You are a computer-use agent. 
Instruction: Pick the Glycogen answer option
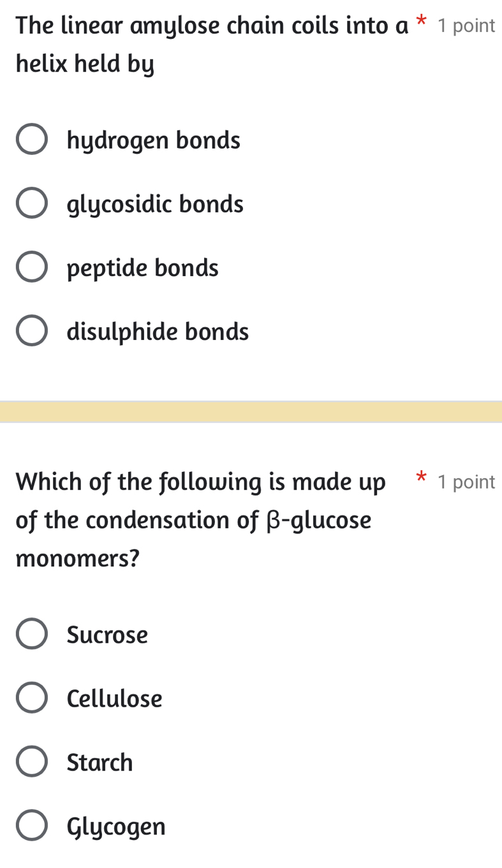(x=33, y=824)
